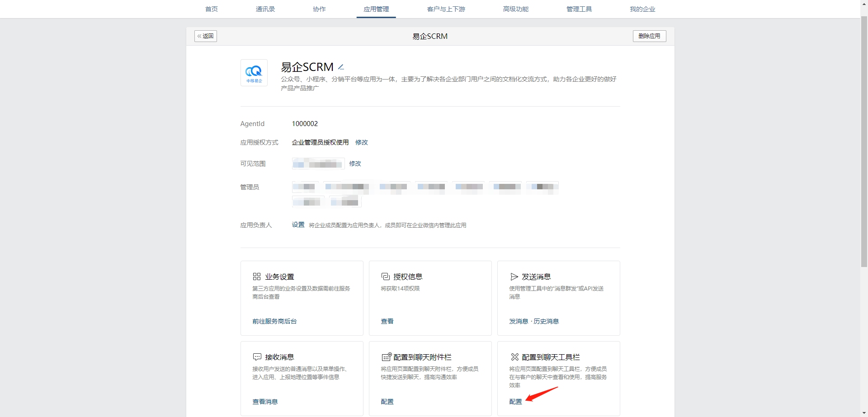Viewport: 868px width, 417px height.
Task: Click 设置 for 应用负责人
Action: [298, 225]
